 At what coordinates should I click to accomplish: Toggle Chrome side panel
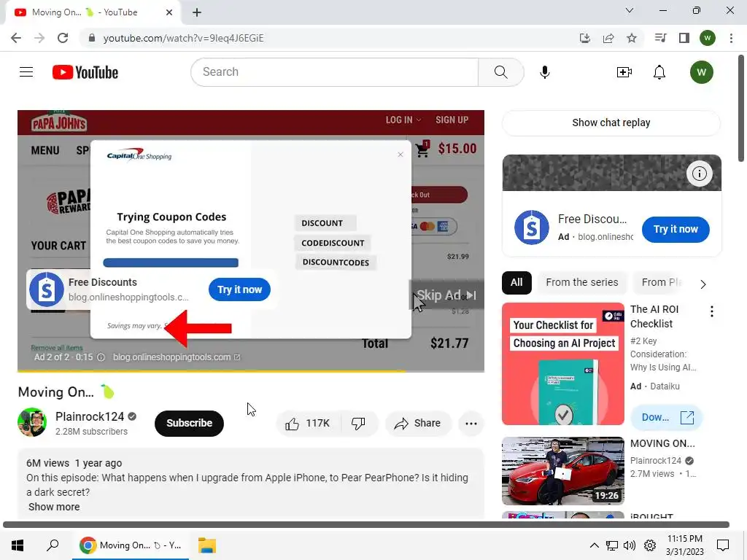point(684,38)
